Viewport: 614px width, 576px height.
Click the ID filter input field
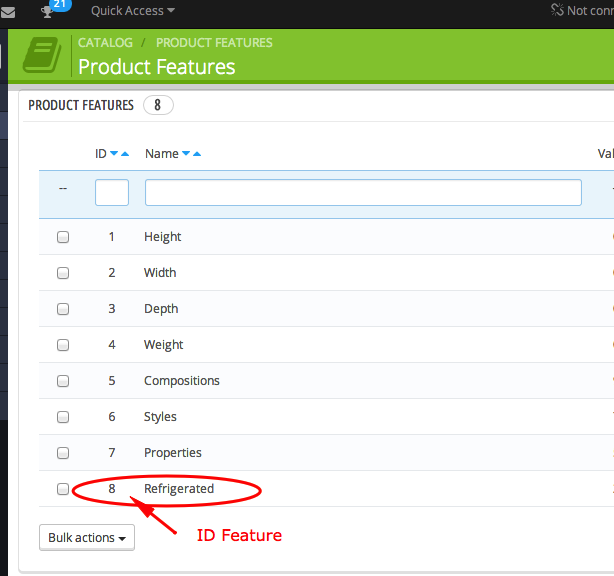[112, 192]
